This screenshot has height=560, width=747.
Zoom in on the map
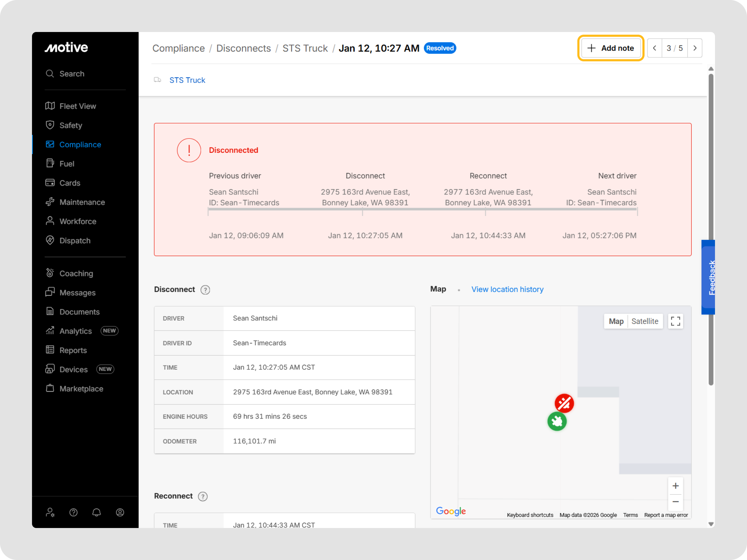(676, 486)
